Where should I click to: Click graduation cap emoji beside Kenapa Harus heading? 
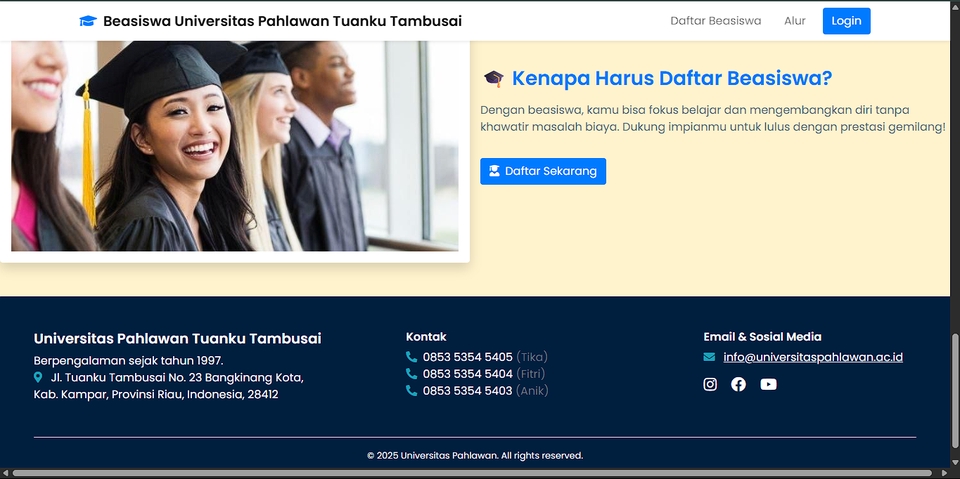(493, 79)
